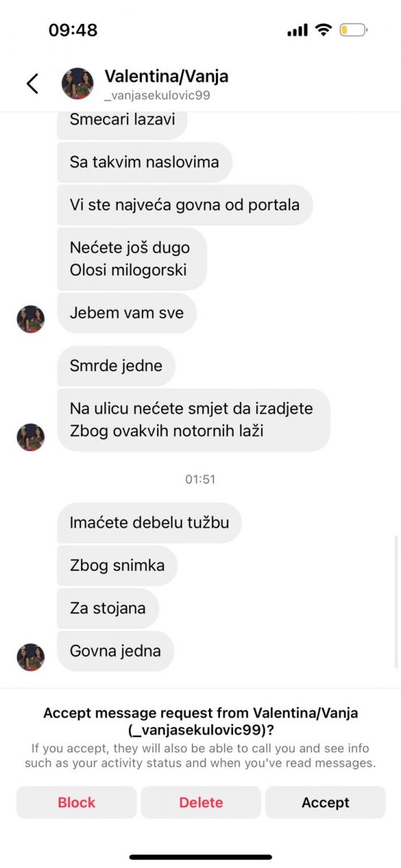The height and width of the screenshot is (868, 401).
Task: Click the chat scrollbar indicator
Action: coord(396,602)
